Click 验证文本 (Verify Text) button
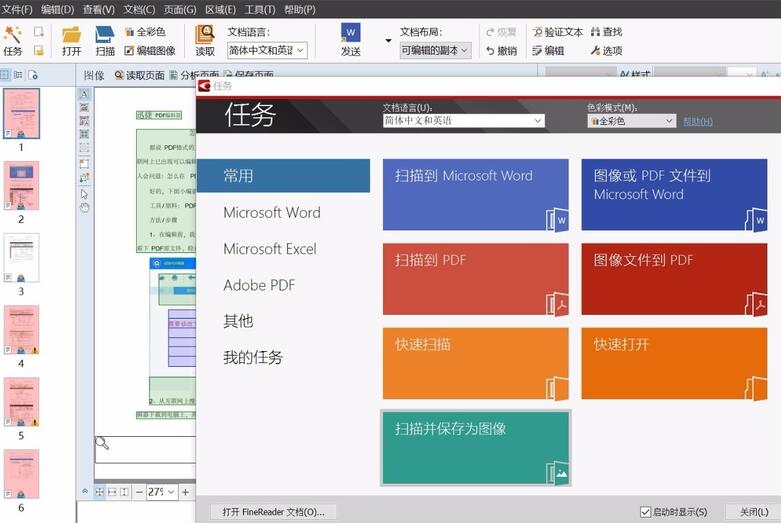The image size is (781, 523). pos(557,32)
